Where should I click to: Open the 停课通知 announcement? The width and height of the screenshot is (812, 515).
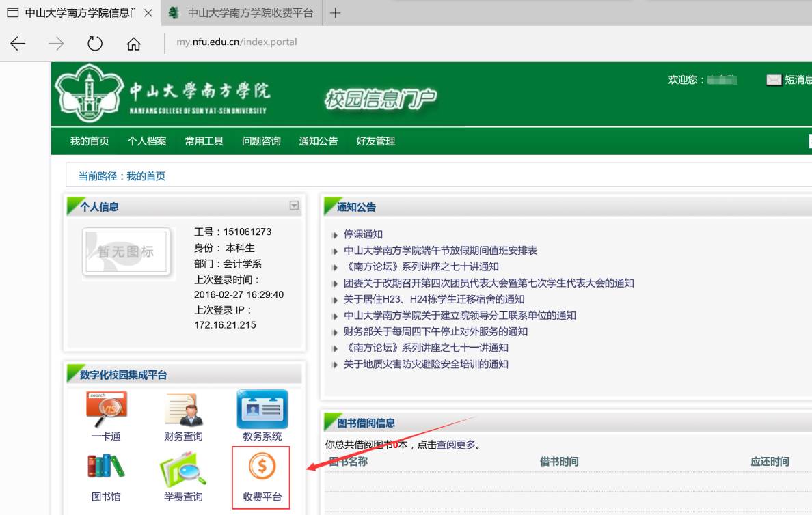(364, 234)
